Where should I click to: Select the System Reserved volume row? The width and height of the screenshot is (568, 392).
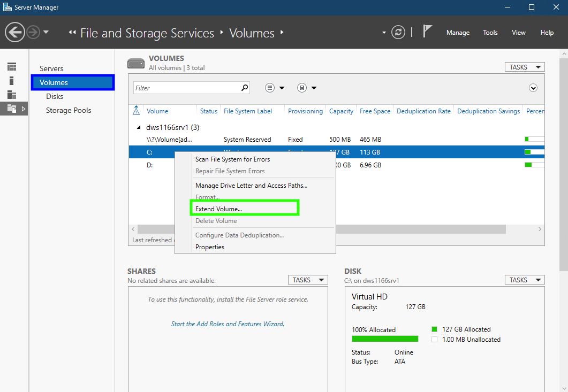337,140
